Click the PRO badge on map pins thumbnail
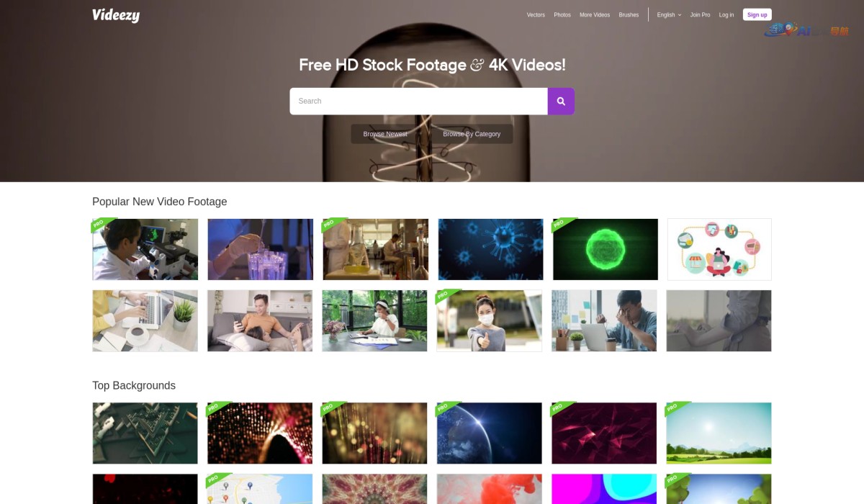Image resolution: width=864 pixels, height=504 pixels. (x=215, y=480)
